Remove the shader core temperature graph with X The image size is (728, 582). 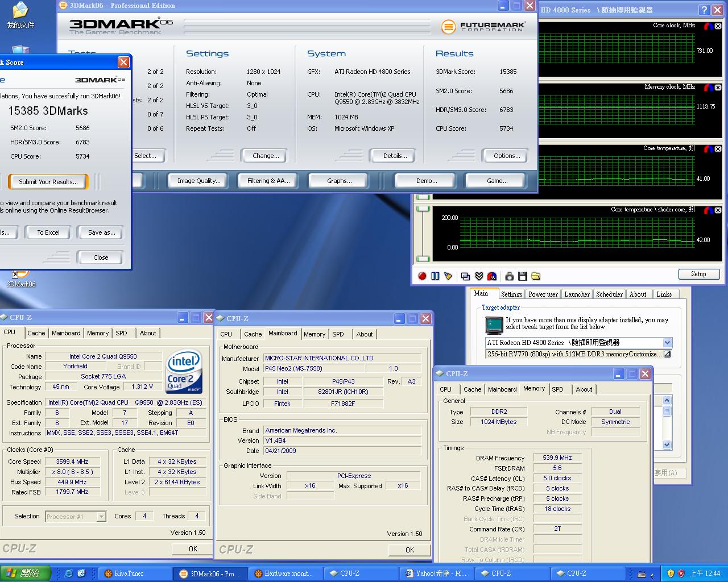718,210
